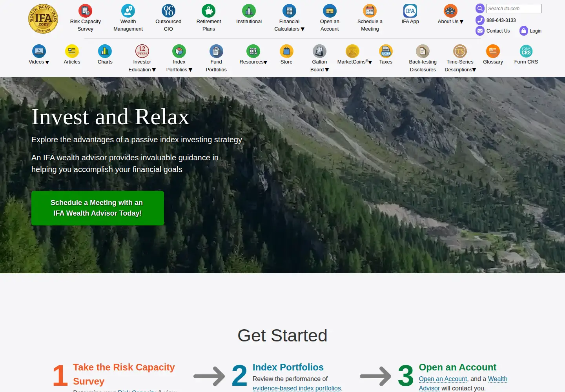
Task: Open the Risk Capacity Survey icon
Action: click(x=85, y=11)
